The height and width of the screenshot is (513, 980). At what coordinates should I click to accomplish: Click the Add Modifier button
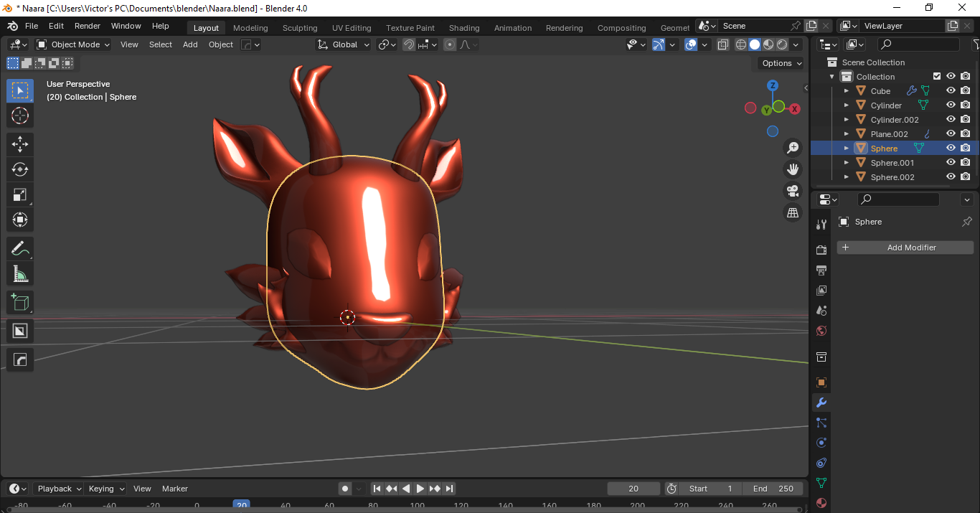point(905,248)
